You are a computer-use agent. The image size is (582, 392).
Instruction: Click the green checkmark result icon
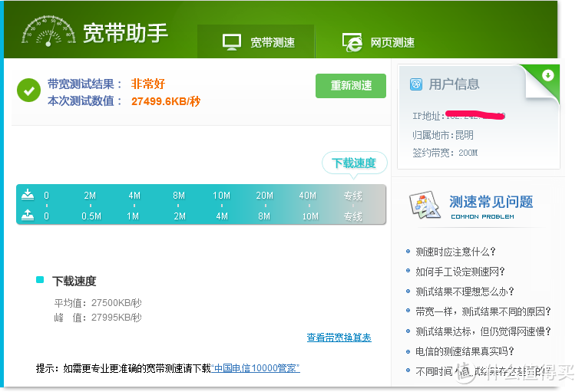[28, 90]
